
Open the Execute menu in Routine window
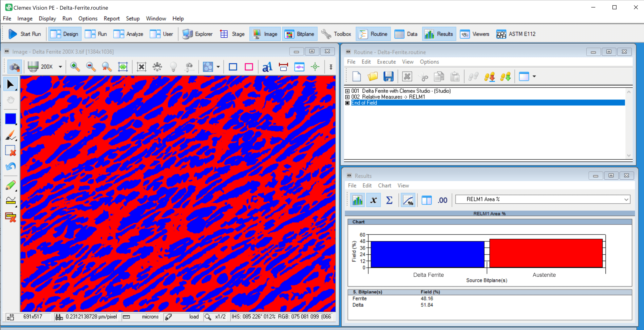click(386, 62)
